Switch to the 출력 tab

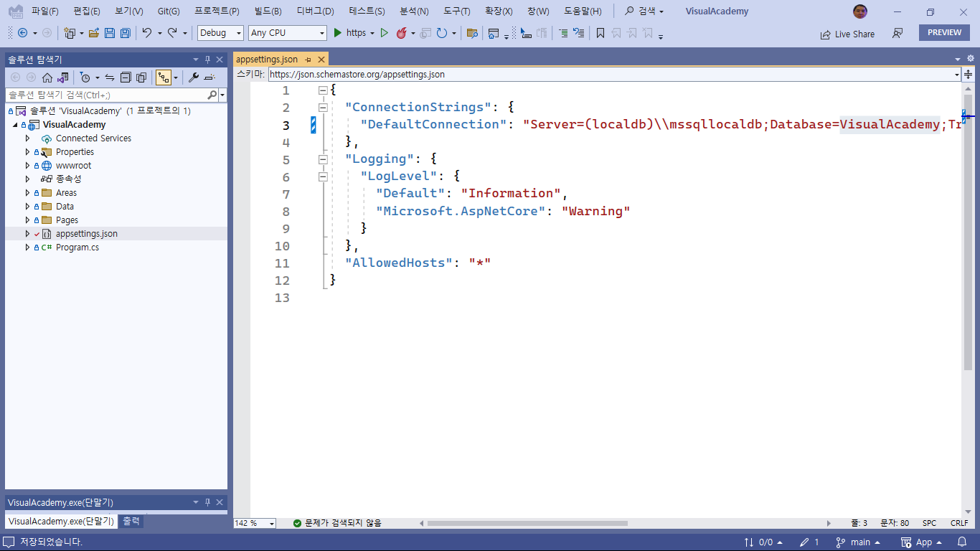(131, 522)
